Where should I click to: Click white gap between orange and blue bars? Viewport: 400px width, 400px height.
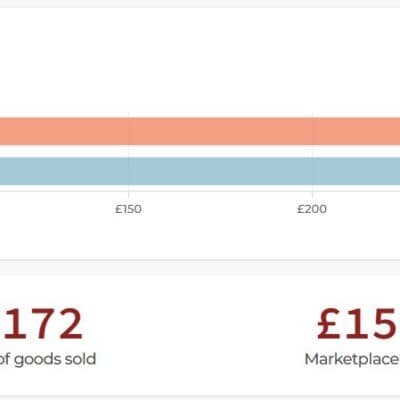point(200,151)
